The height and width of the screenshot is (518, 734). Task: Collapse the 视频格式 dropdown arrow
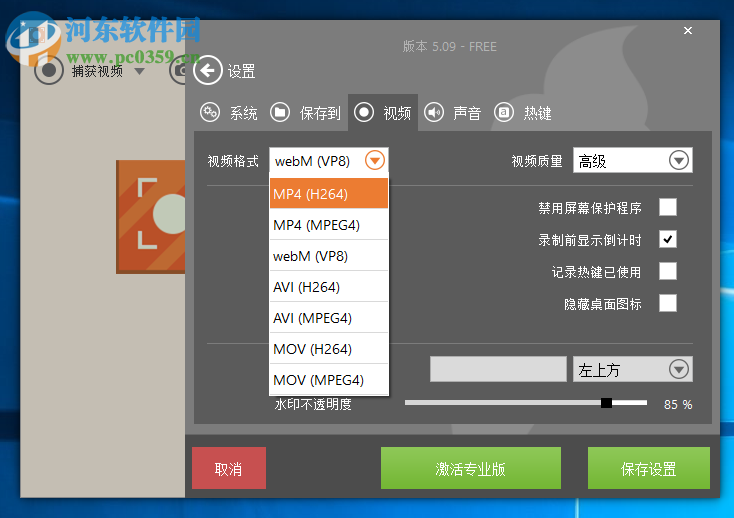375,161
